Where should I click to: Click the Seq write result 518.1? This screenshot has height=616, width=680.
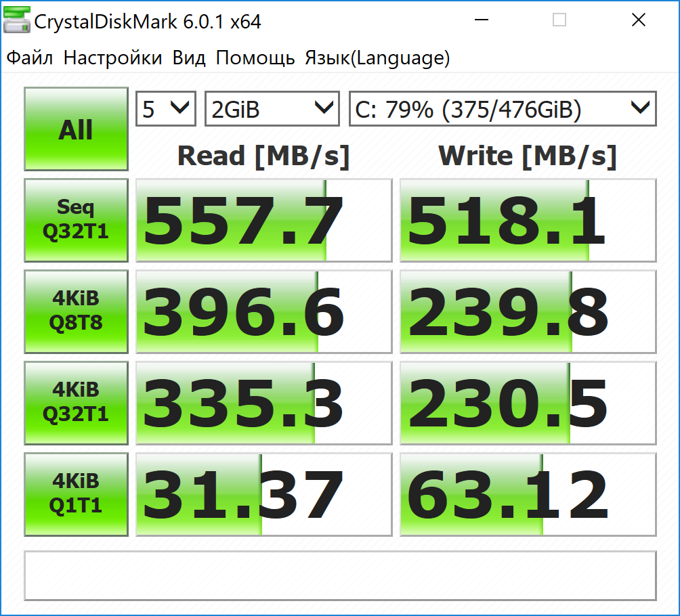[x=528, y=220]
